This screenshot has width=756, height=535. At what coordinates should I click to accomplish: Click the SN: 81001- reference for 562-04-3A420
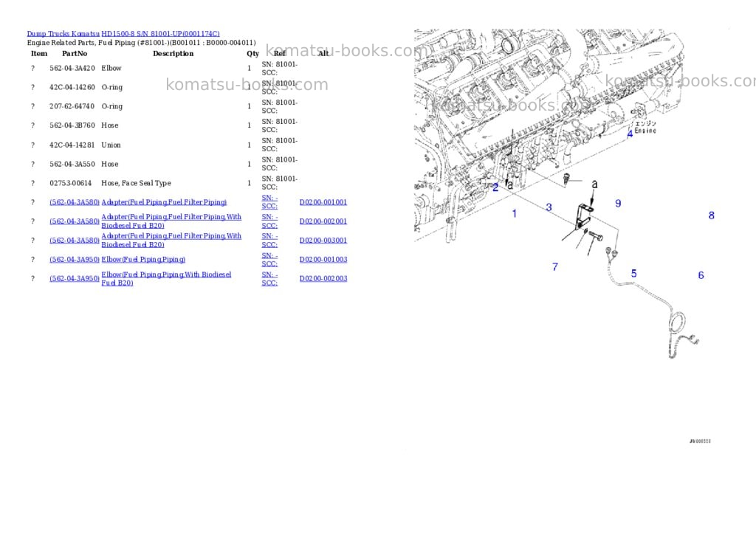tap(280, 64)
